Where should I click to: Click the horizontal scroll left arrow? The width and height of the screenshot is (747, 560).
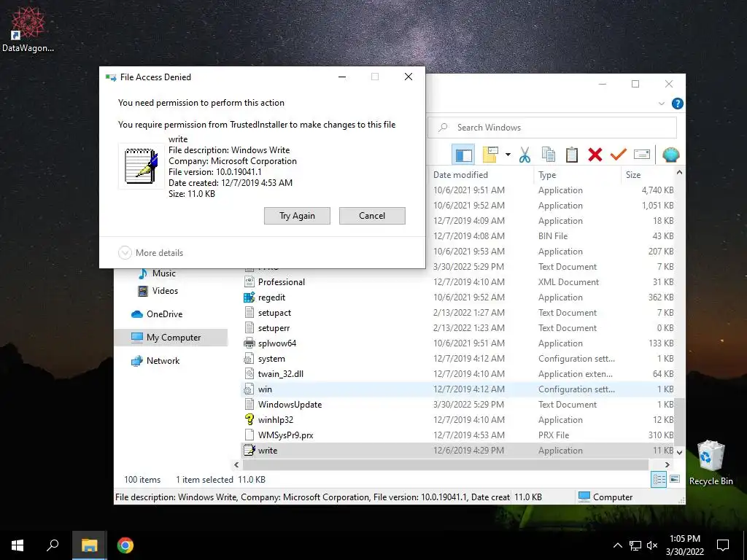point(237,464)
